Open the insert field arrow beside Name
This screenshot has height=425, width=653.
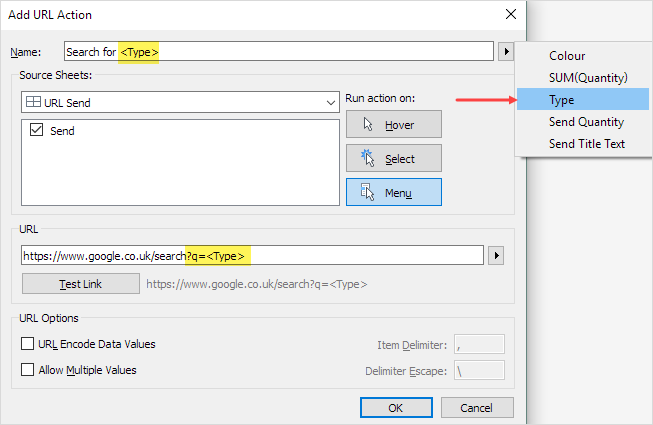click(506, 52)
